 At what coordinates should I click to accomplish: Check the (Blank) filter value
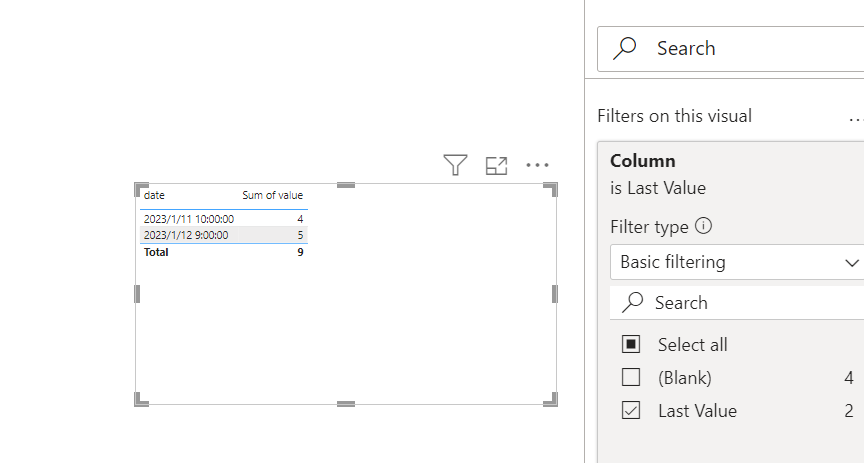coord(631,378)
